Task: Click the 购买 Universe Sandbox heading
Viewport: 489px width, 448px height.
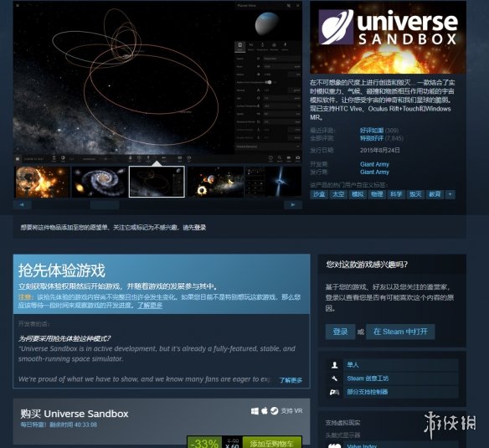Action: pos(75,414)
